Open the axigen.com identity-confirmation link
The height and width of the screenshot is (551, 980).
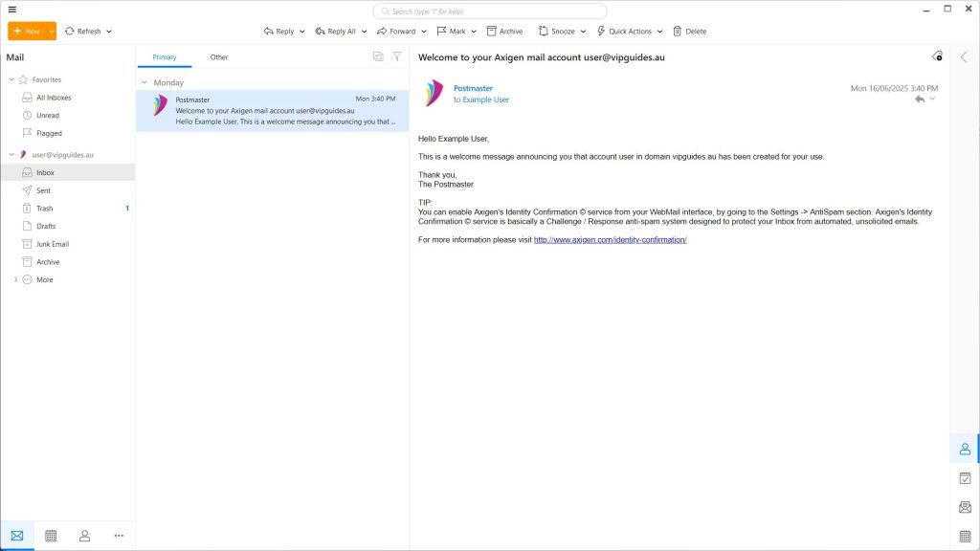tap(610, 239)
